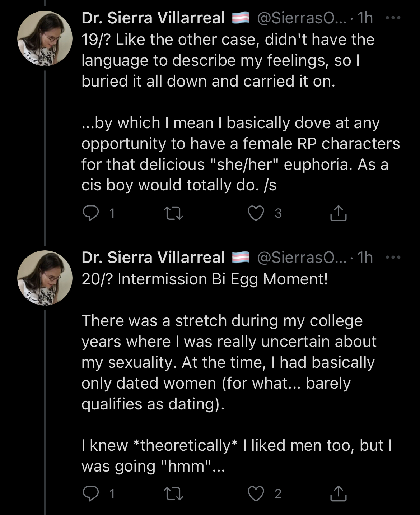The height and width of the screenshot is (515, 420).
Task: Retweet the 19/? tweet
Action: (x=173, y=213)
